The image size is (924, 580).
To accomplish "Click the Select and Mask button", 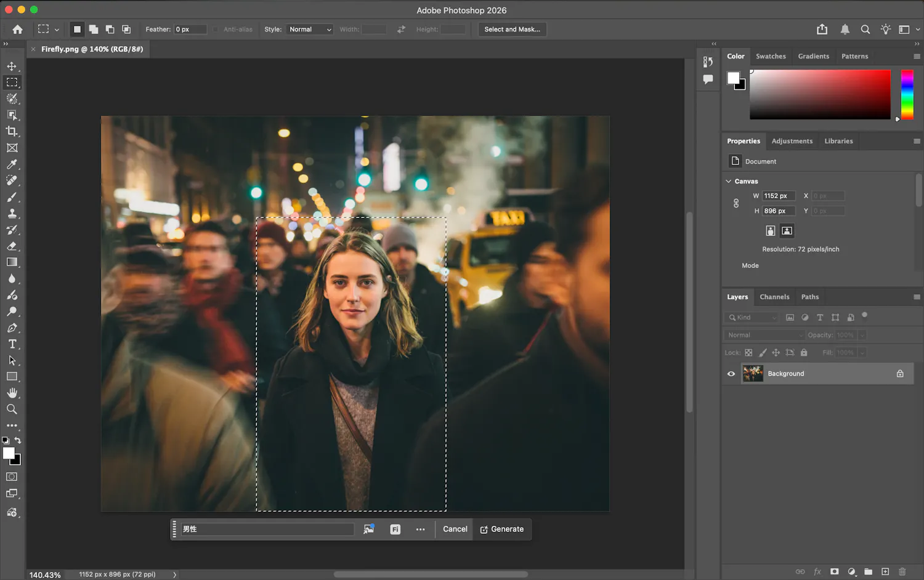I will pos(512,30).
